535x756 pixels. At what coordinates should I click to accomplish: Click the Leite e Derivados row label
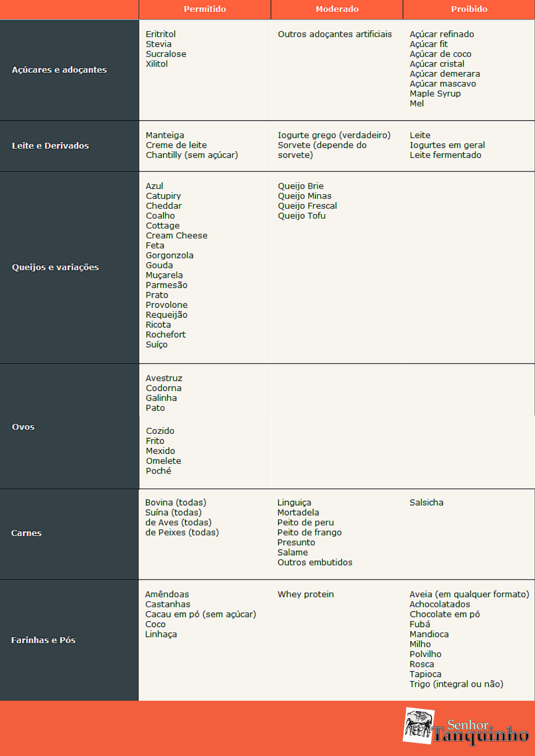point(50,146)
